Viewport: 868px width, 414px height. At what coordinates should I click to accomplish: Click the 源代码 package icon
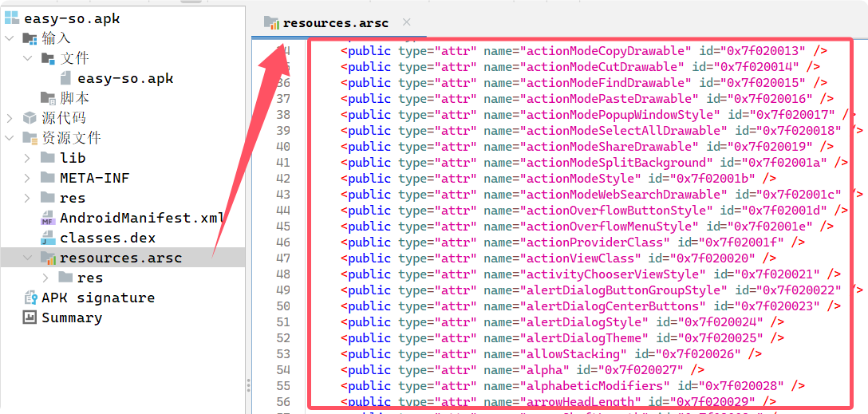coord(30,118)
